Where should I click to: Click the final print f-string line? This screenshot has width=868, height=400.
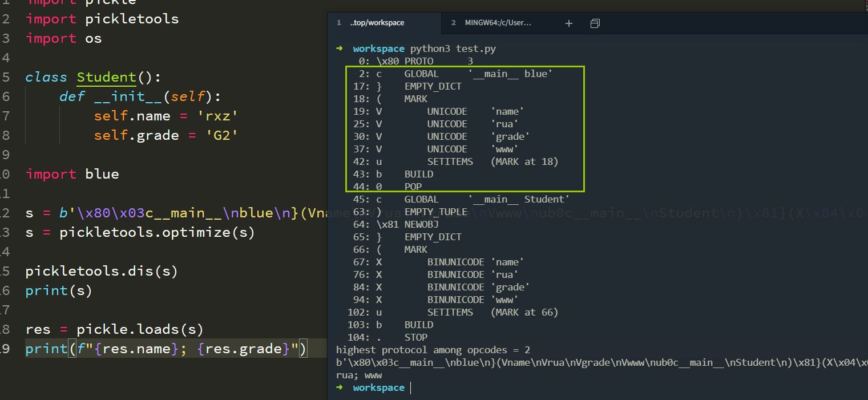[x=165, y=349]
